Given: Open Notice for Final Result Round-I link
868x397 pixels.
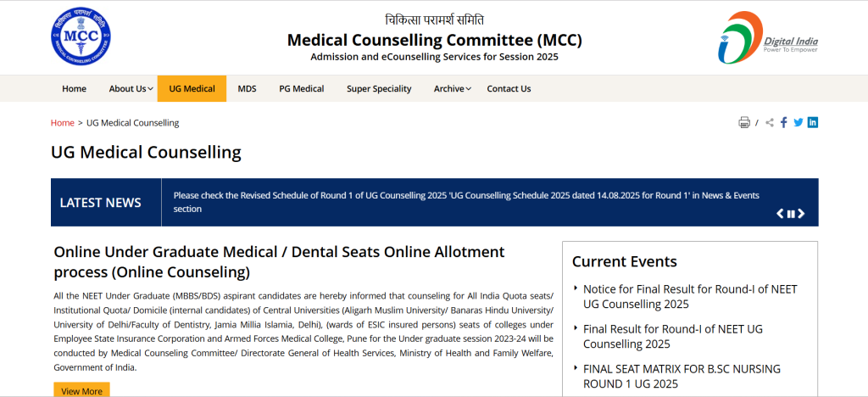Looking at the screenshot, I should [x=689, y=296].
